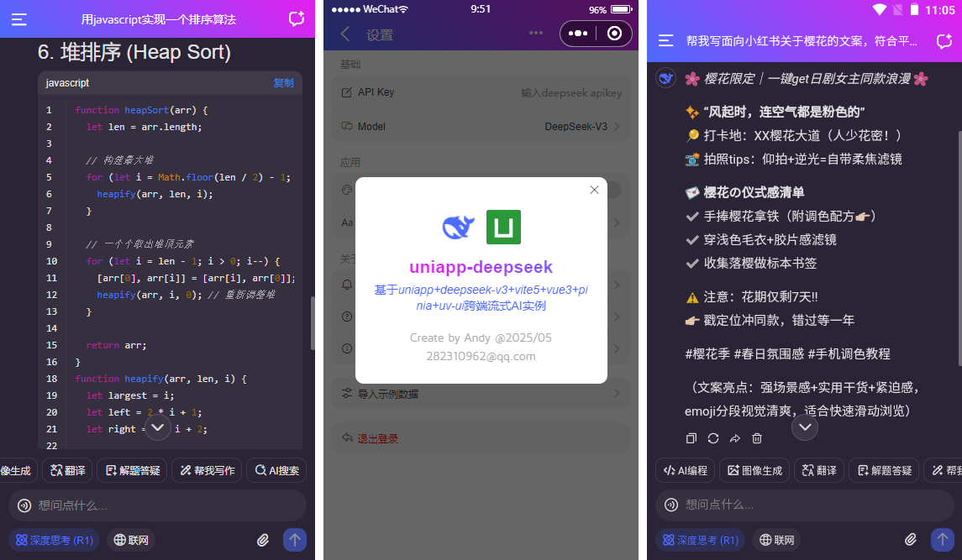Select the 翻译 chip in the right chat screen
The width and height of the screenshot is (962, 560).
click(819, 470)
